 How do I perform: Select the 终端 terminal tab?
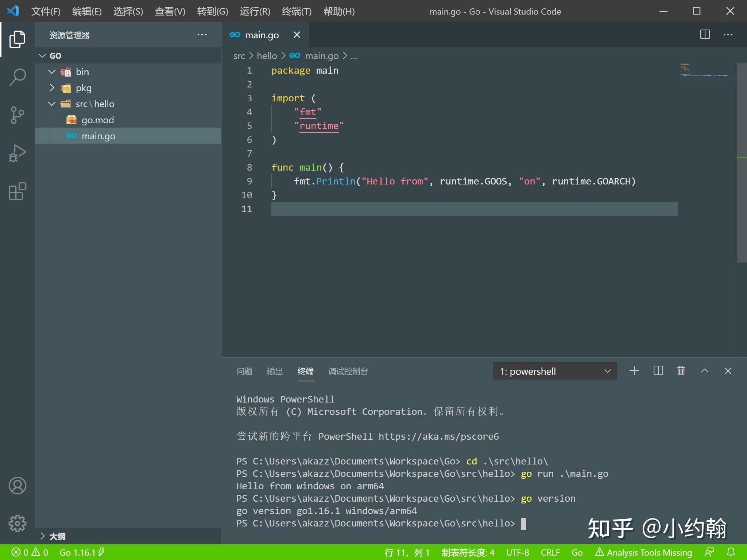[x=305, y=371]
